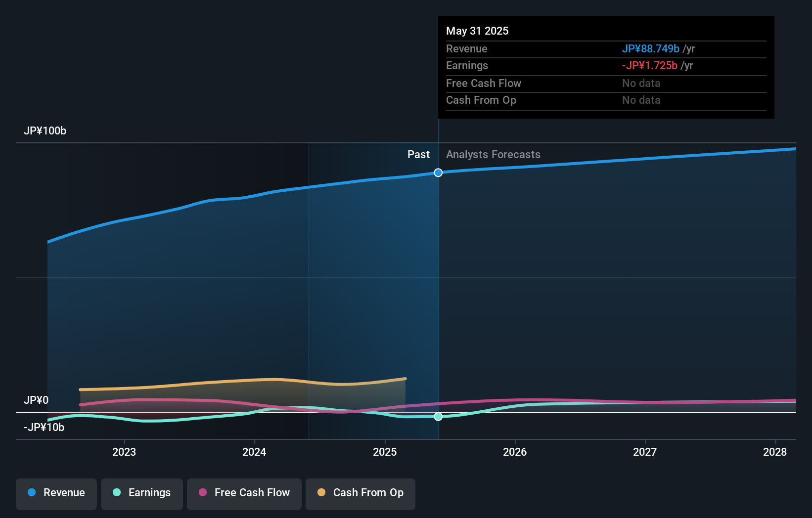Click the JP¥0 y-axis label
This screenshot has width=812, height=518.
[36, 400]
